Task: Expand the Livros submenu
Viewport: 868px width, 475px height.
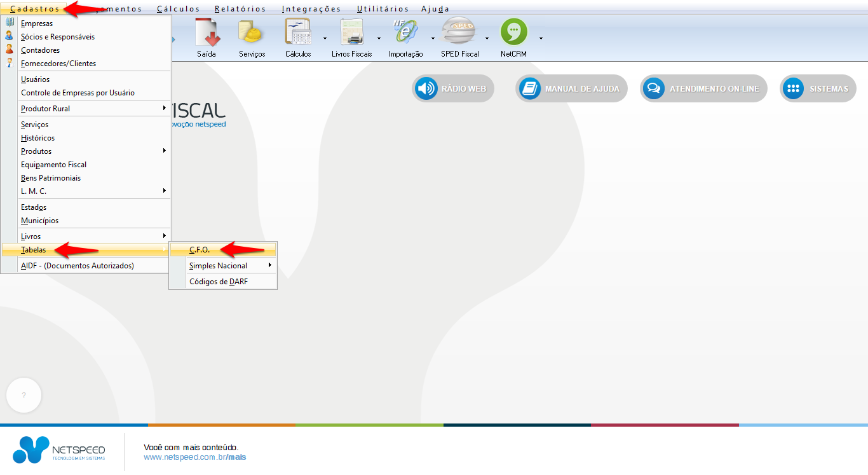Action: click(x=86, y=236)
